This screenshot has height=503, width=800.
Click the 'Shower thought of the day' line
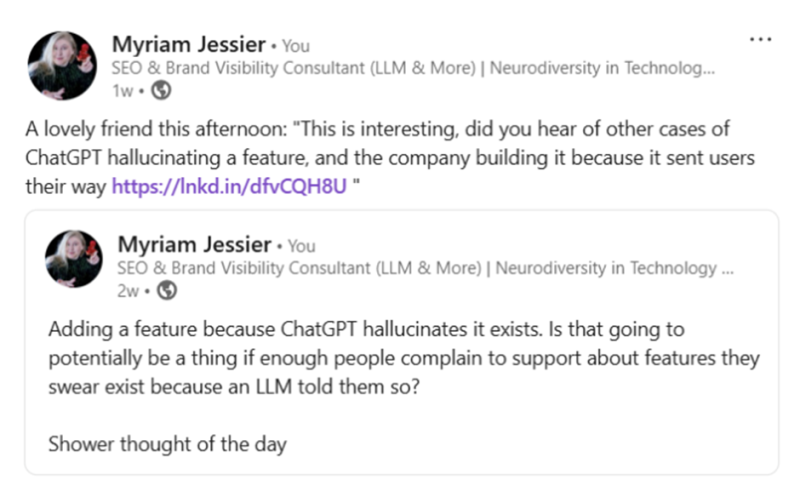167,444
